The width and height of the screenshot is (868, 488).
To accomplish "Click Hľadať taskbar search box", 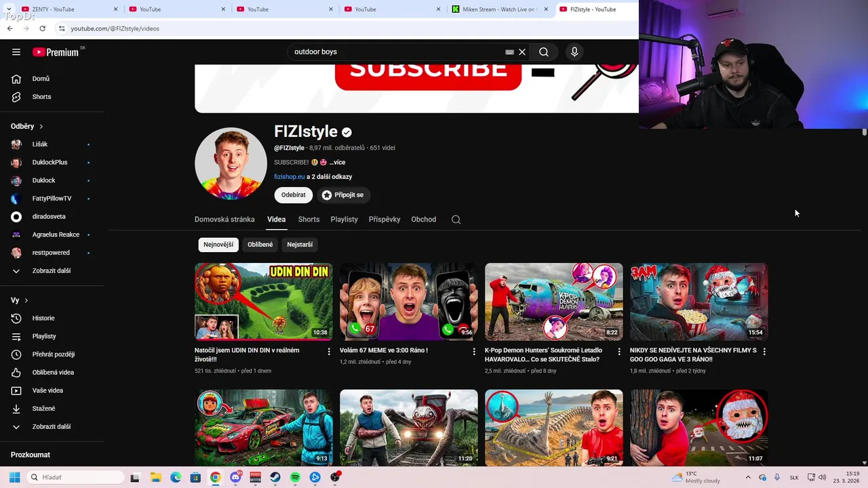I will [x=75, y=477].
